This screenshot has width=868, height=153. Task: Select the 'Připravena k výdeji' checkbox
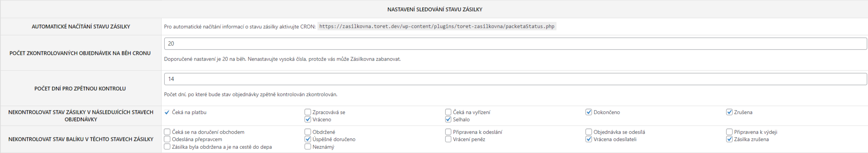click(x=729, y=132)
